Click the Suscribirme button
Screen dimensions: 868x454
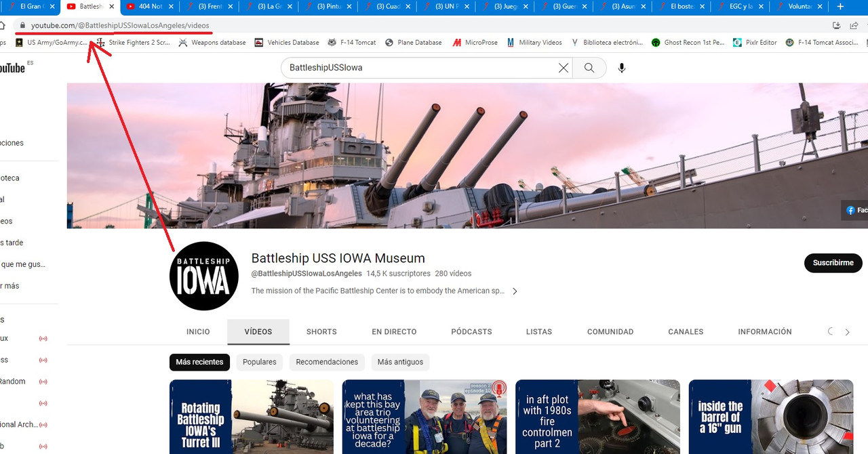(x=833, y=263)
